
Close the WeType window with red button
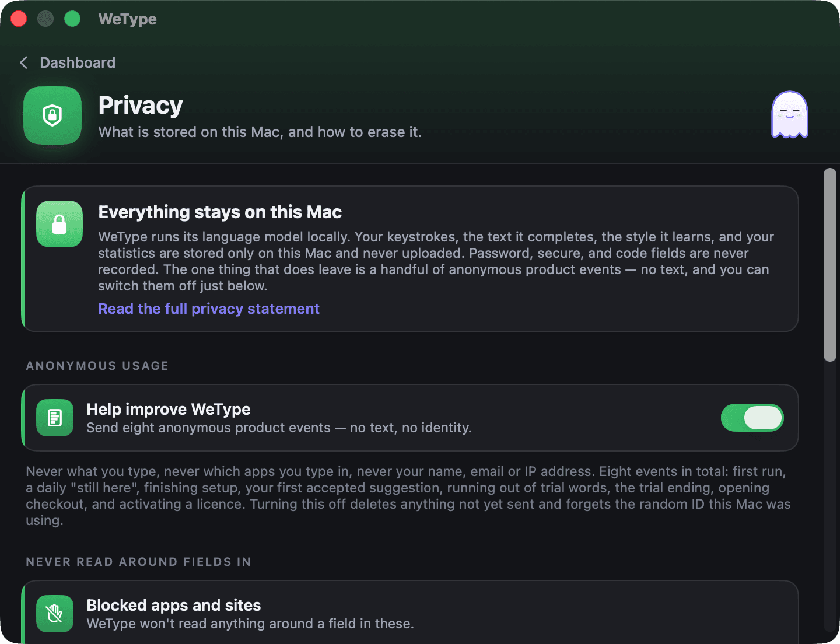(x=19, y=19)
